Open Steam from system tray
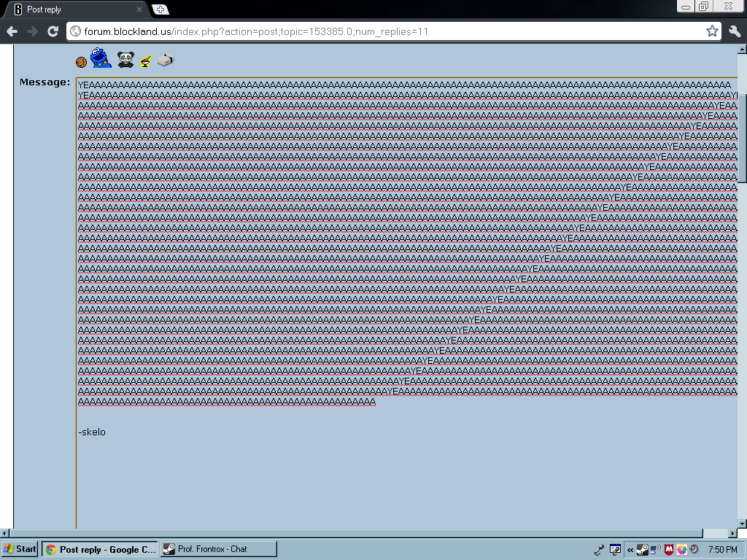This screenshot has height=560, width=747. pos(642,549)
